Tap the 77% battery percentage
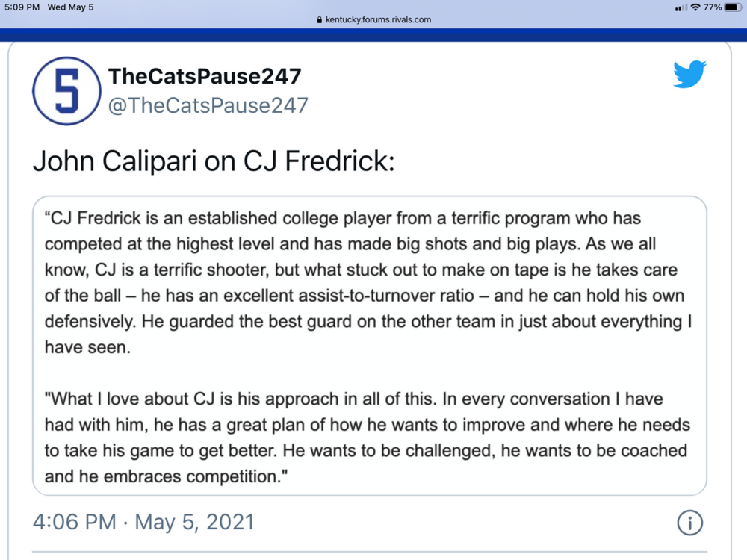747x560 pixels. click(x=713, y=7)
